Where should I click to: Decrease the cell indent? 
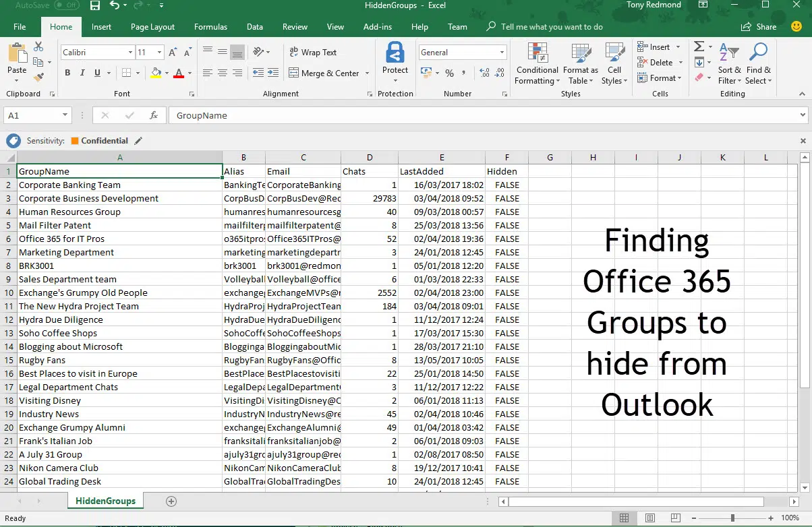258,73
